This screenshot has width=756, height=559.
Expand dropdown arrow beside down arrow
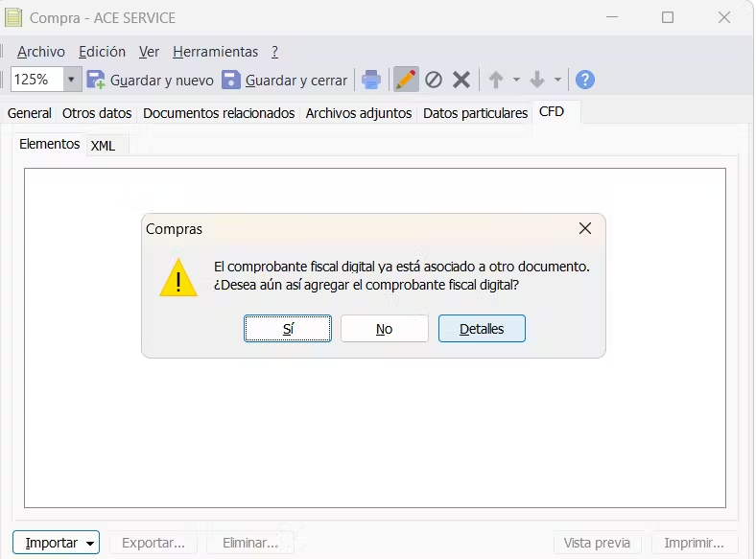[557, 80]
